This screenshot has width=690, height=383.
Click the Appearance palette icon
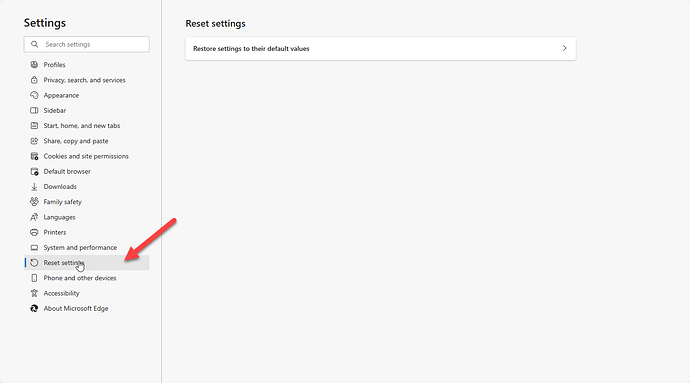point(34,95)
